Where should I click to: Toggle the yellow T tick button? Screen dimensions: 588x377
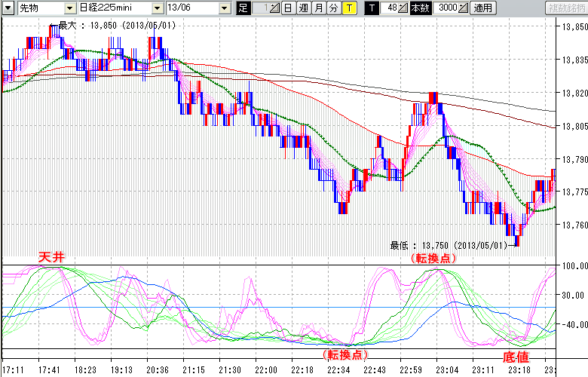pos(348,8)
